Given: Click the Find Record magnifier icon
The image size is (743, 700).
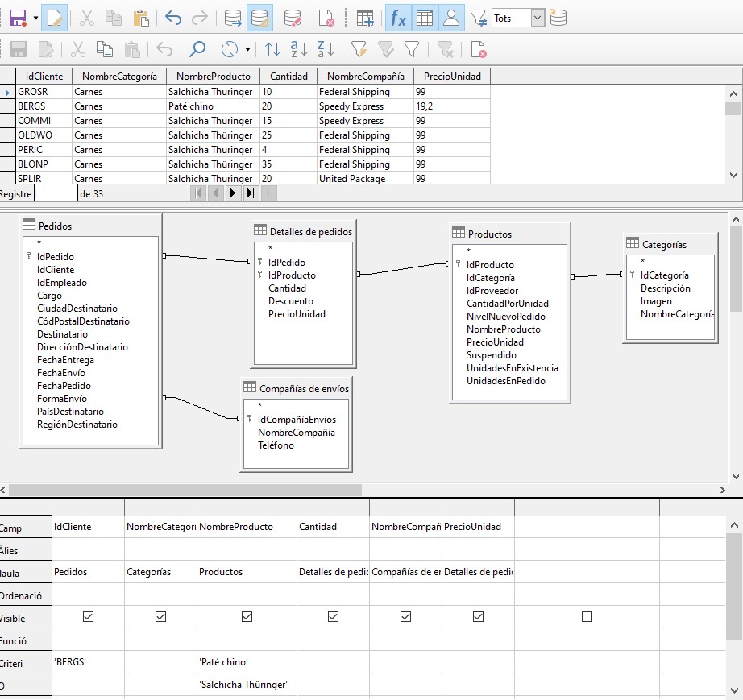Looking at the screenshot, I should (x=197, y=49).
